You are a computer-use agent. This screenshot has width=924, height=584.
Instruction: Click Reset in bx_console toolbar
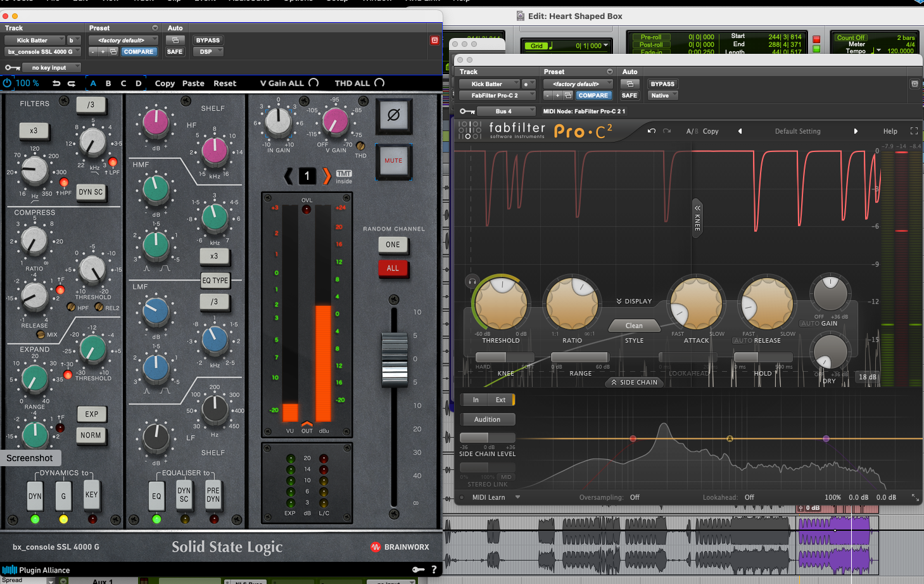225,83
